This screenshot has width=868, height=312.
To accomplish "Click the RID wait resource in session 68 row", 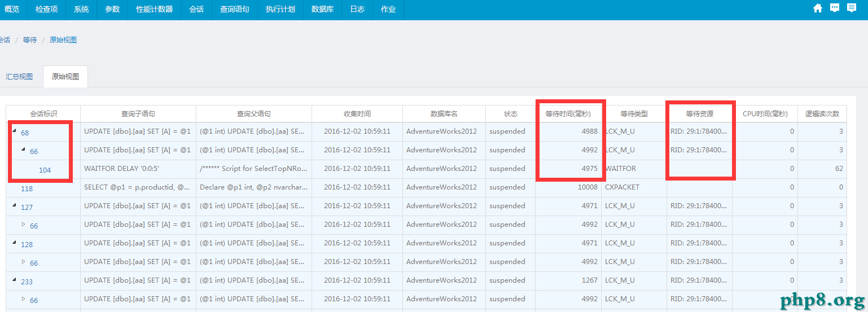I will [700, 131].
